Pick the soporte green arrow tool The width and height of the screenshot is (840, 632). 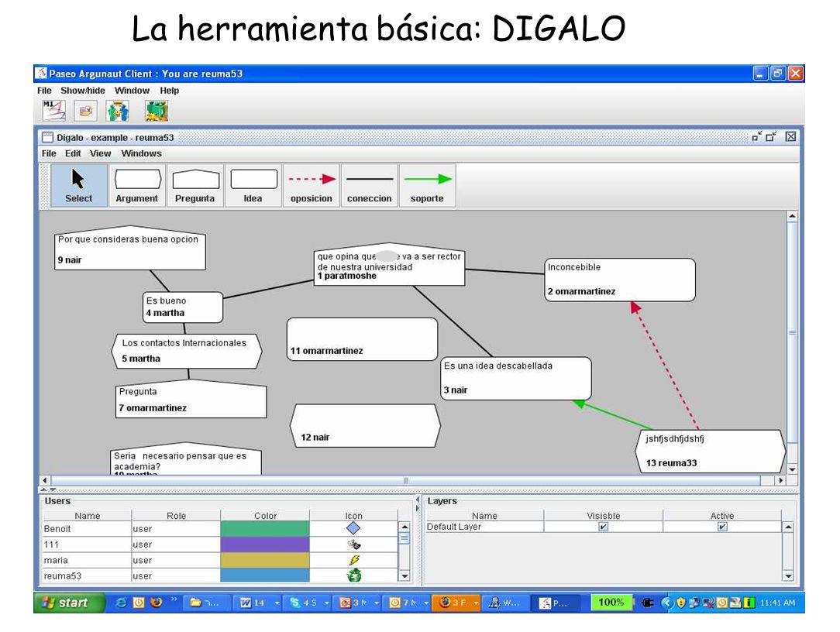click(427, 185)
